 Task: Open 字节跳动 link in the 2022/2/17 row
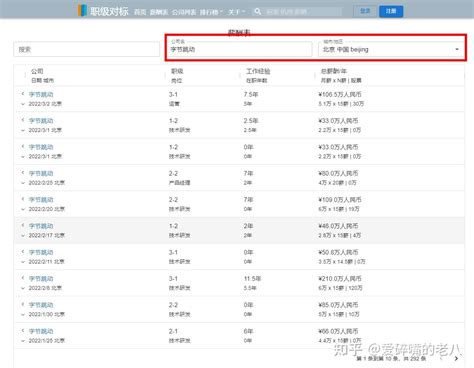41,226
